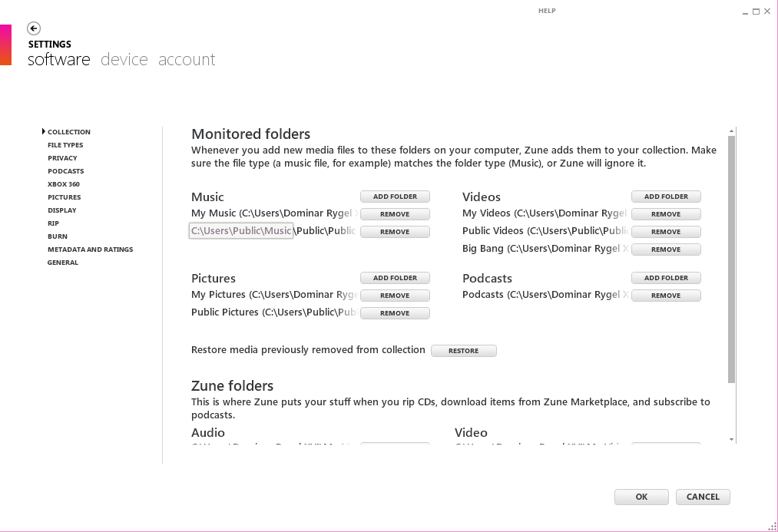Select File Types in the sidebar

tap(65, 145)
